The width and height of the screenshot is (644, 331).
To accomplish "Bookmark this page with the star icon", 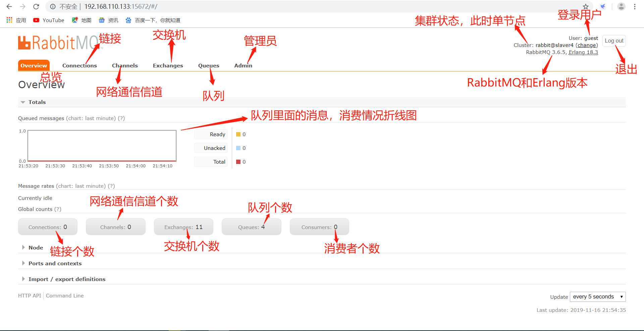I will (x=586, y=6).
